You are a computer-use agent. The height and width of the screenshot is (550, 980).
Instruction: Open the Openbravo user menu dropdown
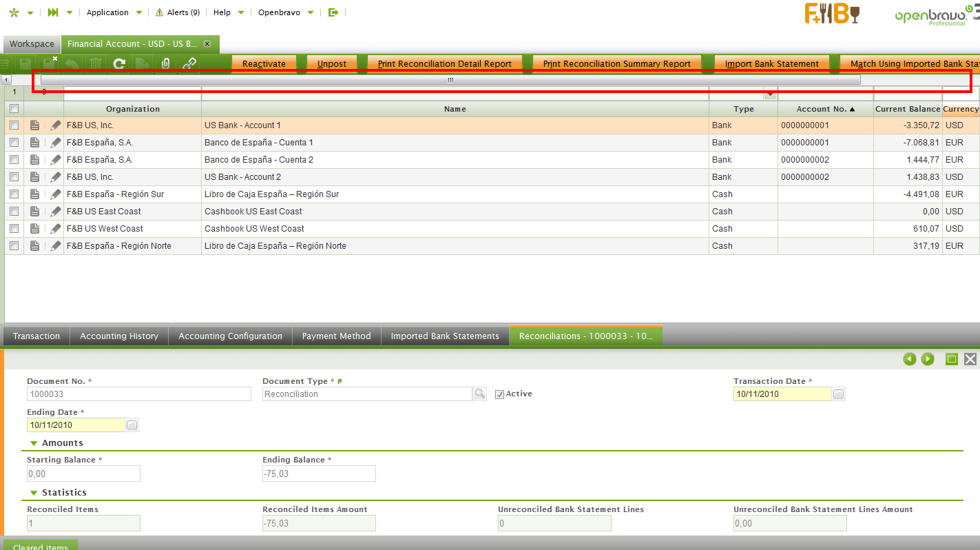tap(286, 12)
